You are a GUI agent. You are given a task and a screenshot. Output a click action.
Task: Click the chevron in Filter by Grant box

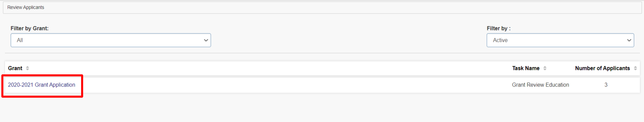206,40
